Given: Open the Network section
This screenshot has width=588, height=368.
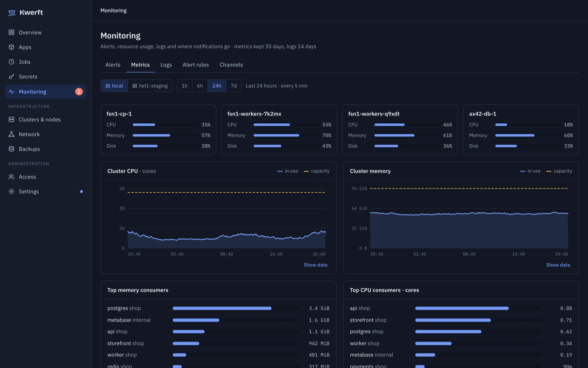Looking at the screenshot, I should pyautogui.click(x=46, y=134).
